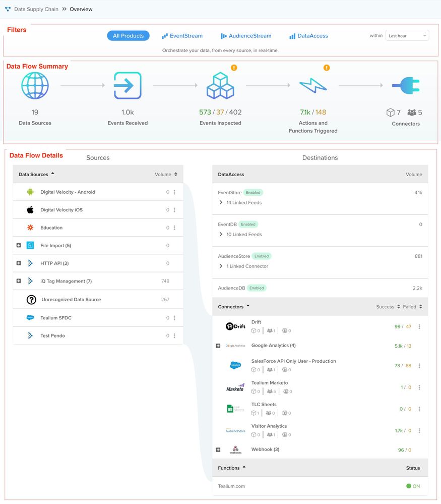Switch to the EventStream tab
This screenshot has height=504, width=441.
[x=182, y=36]
